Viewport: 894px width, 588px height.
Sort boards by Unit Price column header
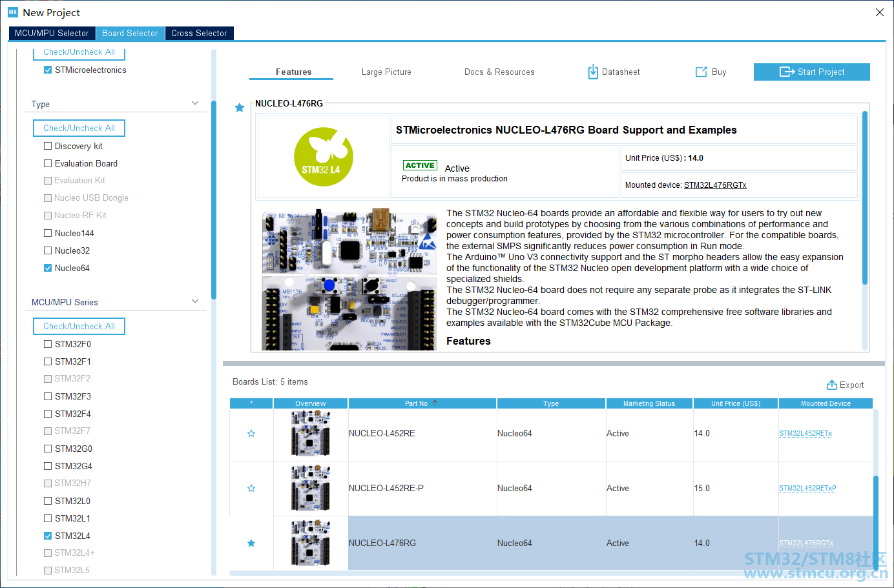point(736,403)
